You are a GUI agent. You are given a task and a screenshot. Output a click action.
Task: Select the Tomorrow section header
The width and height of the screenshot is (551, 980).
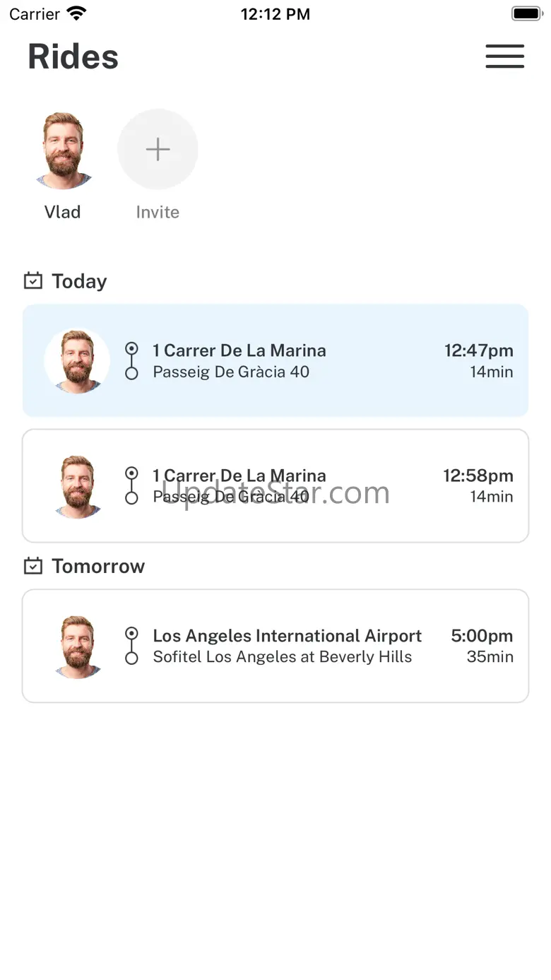coord(98,566)
